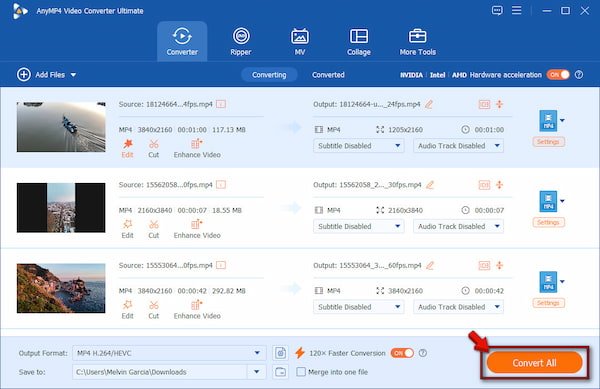Open Audio Track Disabled dropdown for 15562058 video
The width and height of the screenshot is (600, 389).
[458, 226]
